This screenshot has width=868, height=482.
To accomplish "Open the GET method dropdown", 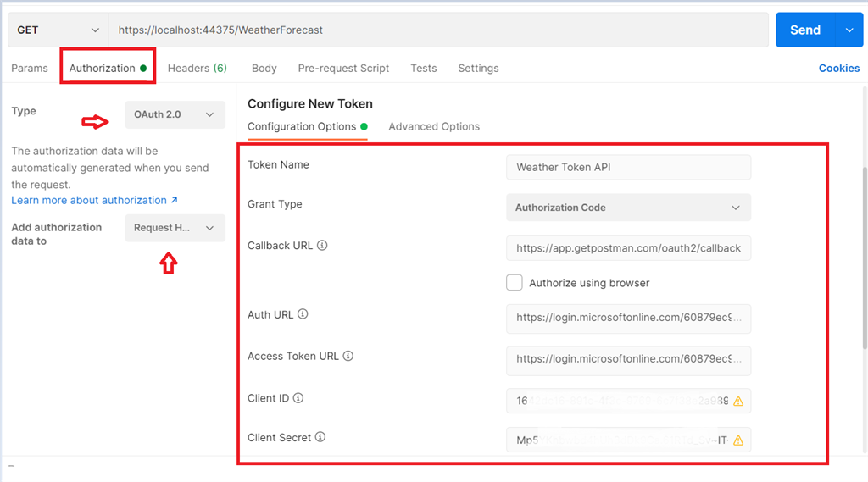I will [x=58, y=30].
